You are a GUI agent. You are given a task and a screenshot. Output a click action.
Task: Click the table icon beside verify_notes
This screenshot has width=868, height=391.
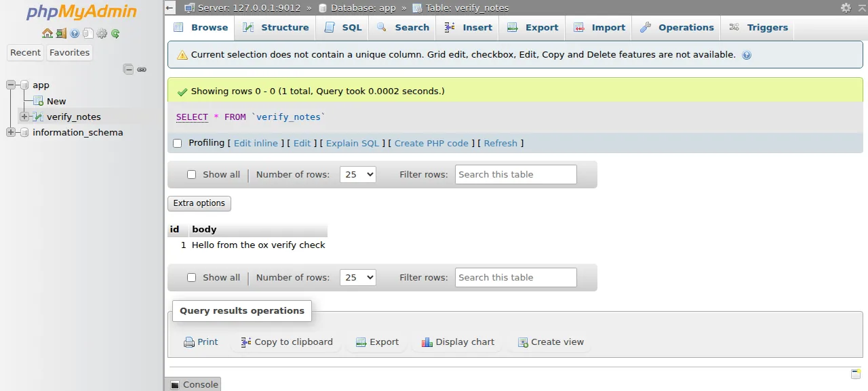(x=39, y=117)
